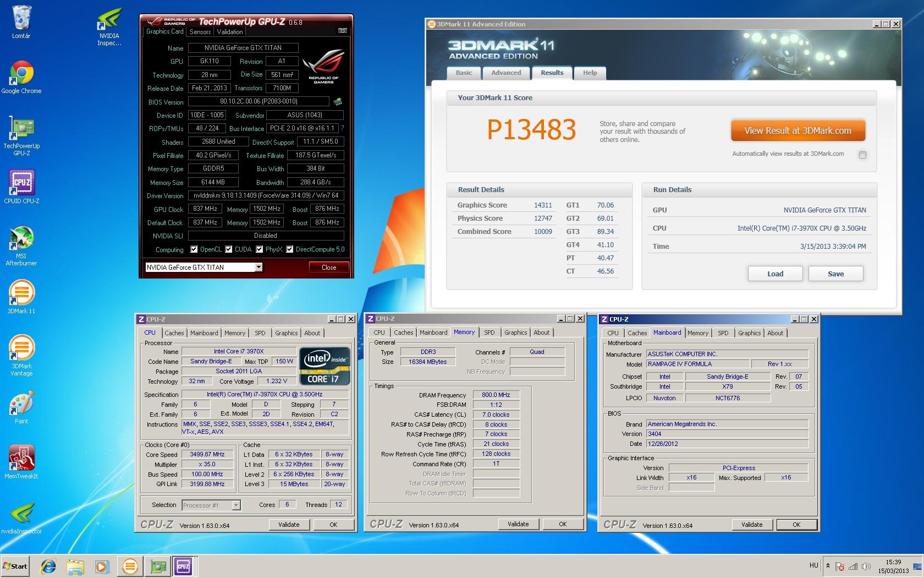Open the Help tab in 3DMark 11

click(x=590, y=73)
